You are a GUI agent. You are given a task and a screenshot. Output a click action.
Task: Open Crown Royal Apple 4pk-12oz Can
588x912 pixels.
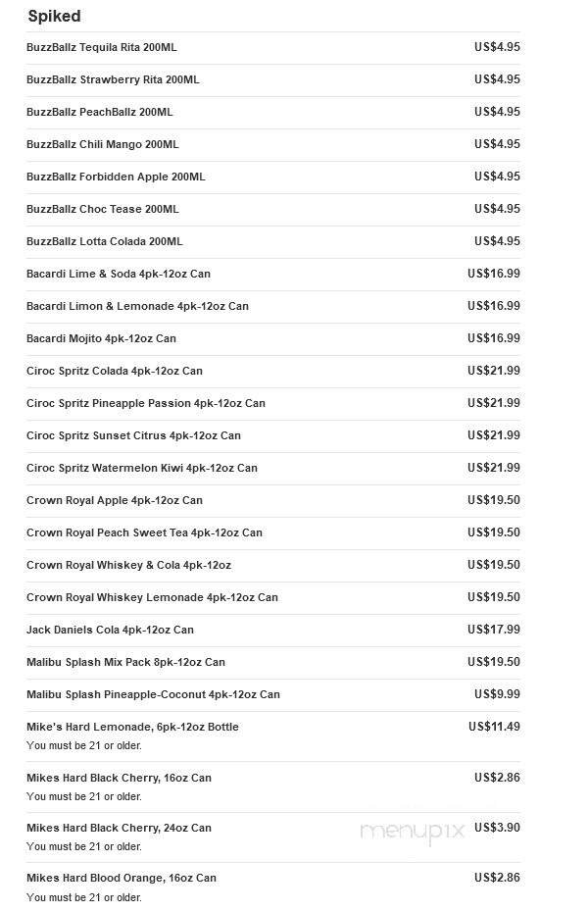(x=114, y=500)
